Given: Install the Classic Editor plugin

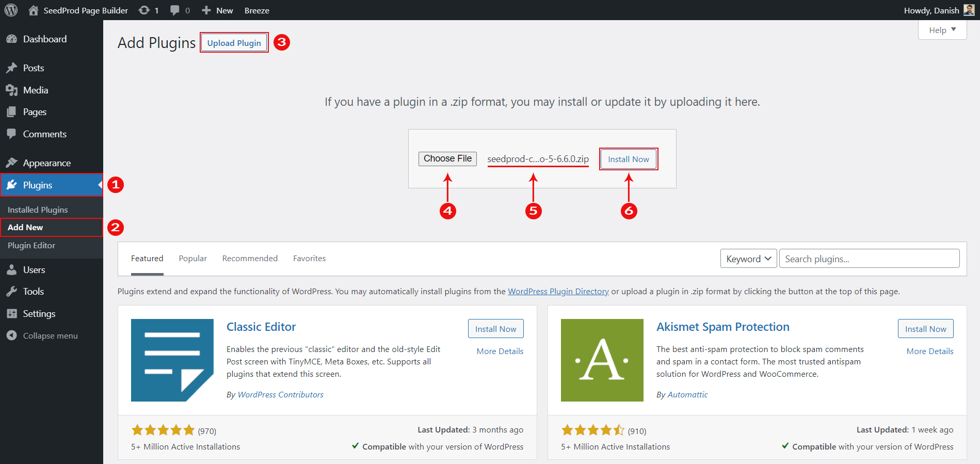Looking at the screenshot, I should coord(496,329).
